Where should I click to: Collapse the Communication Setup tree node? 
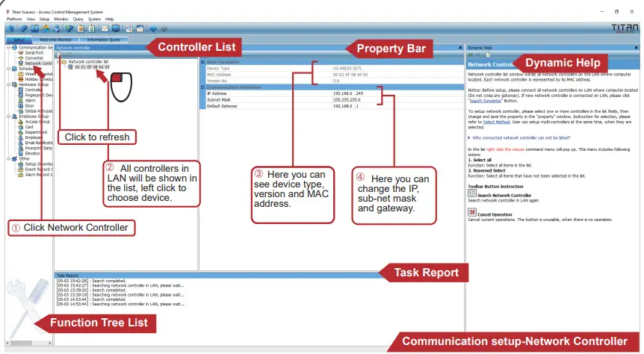point(9,48)
